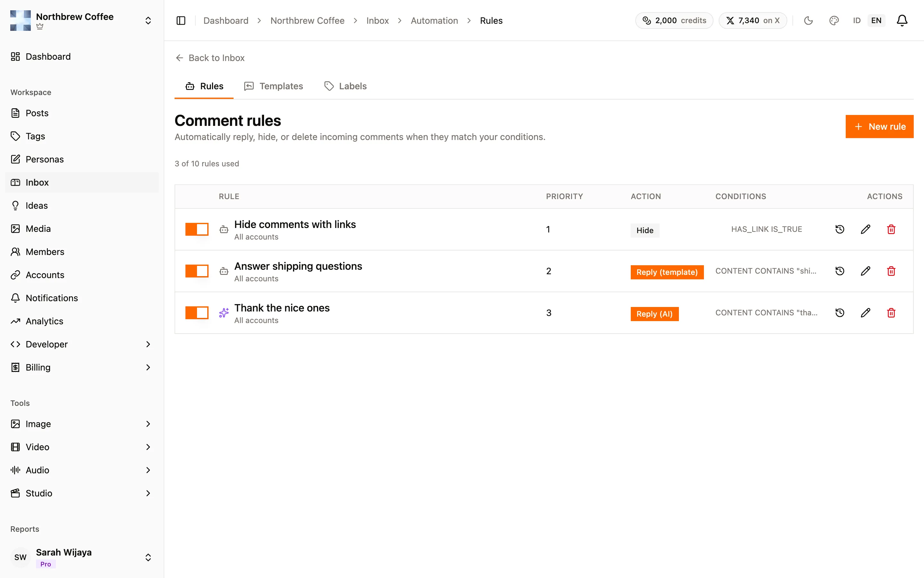Open Ideas in the sidebar
Image resolution: width=924 pixels, height=578 pixels.
[x=82, y=206]
